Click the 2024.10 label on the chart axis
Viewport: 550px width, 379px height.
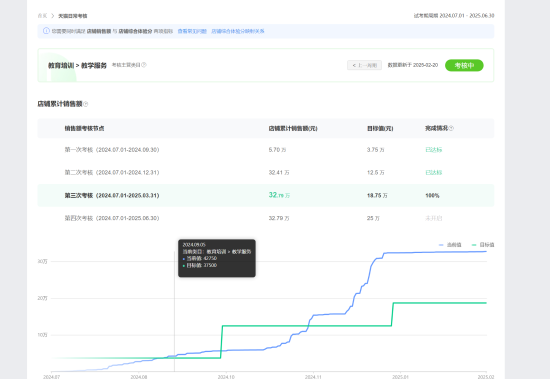(x=226, y=377)
